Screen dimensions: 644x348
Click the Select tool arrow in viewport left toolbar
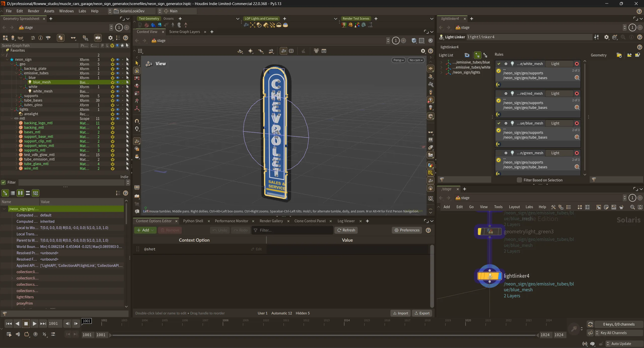[x=137, y=63]
